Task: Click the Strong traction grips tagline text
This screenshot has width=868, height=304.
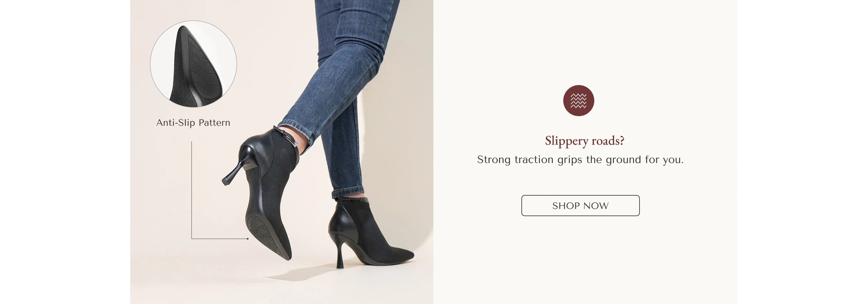Action: pyautogui.click(x=580, y=160)
